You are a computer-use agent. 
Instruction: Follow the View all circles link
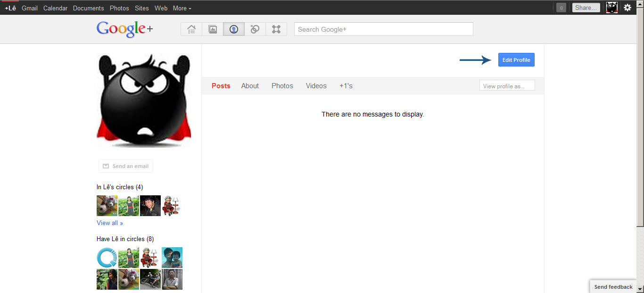coord(110,223)
